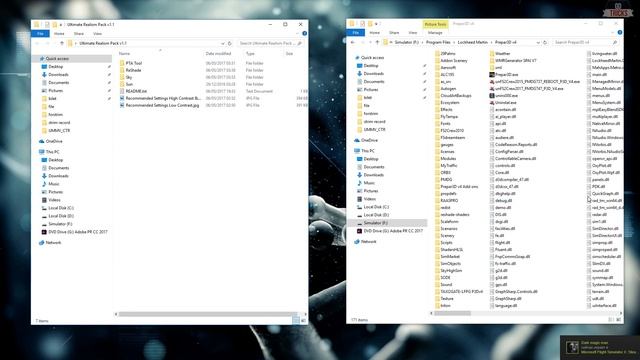Go up one level in left window
The width and height of the screenshot is (640, 360).
tap(62, 43)
